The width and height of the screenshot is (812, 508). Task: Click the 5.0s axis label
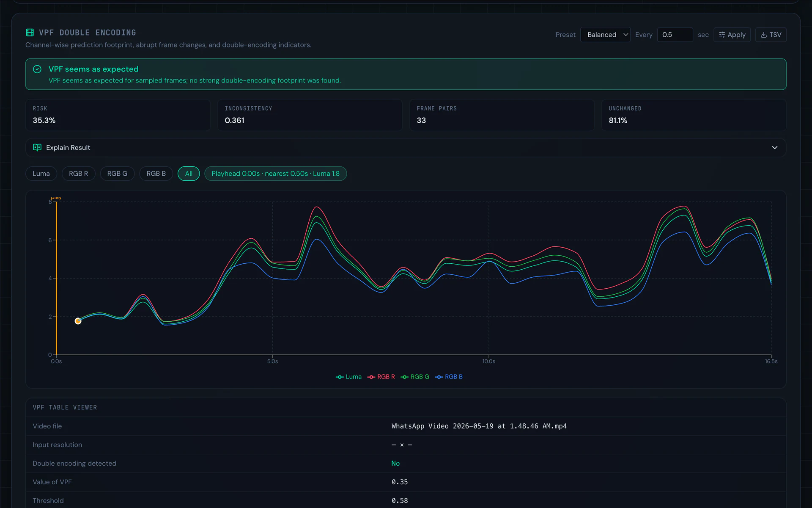[272, 361]
